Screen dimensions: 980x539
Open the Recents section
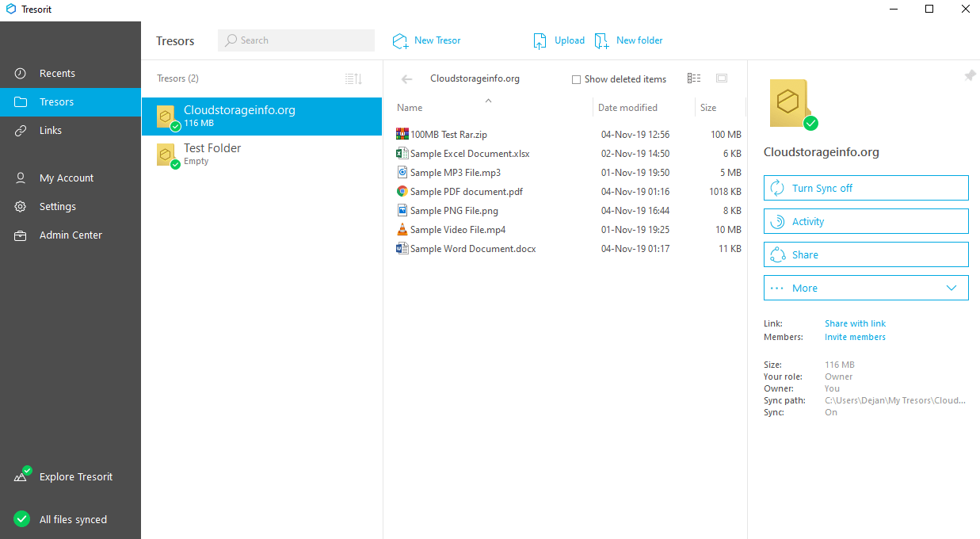pos(57,74)
